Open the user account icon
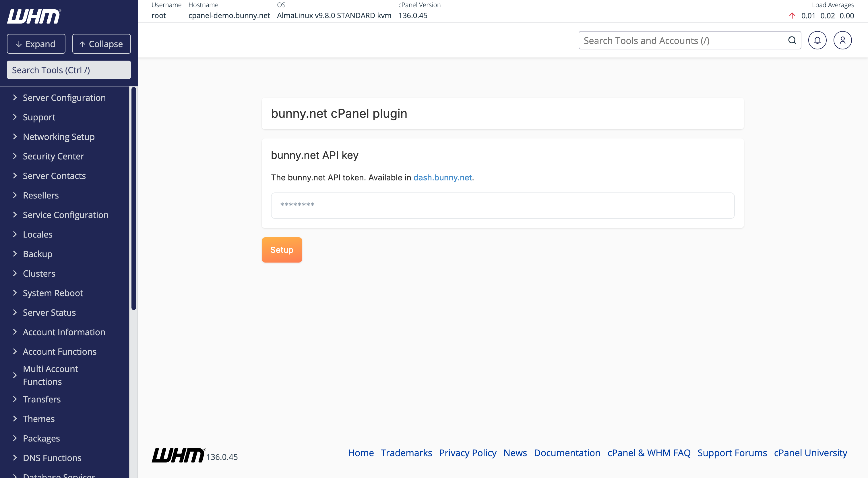This screenshot has width=868, height=478. (842, 41)
